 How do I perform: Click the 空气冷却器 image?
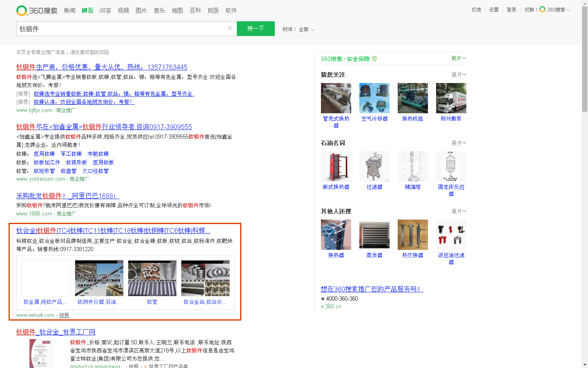pyautogui.click(x=374, y=98)
